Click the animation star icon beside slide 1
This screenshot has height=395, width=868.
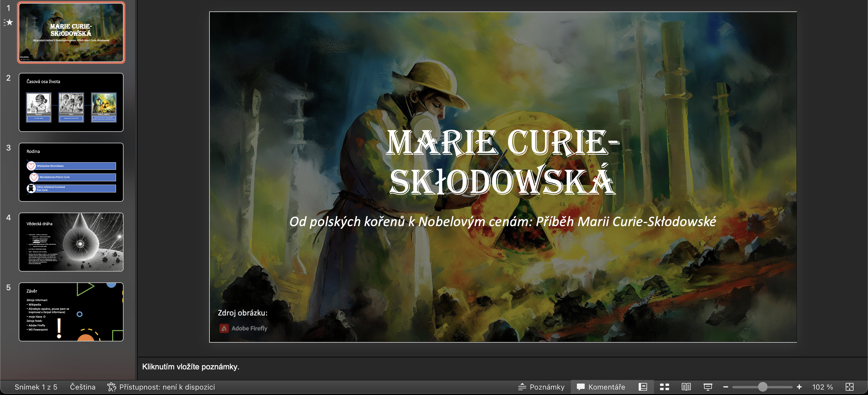pos(8,22)
